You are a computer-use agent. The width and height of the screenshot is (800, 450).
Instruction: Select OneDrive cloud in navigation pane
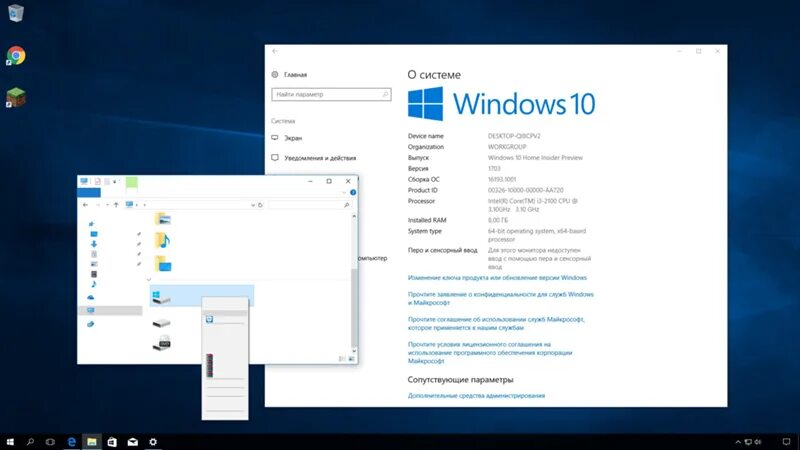[91, 297]
